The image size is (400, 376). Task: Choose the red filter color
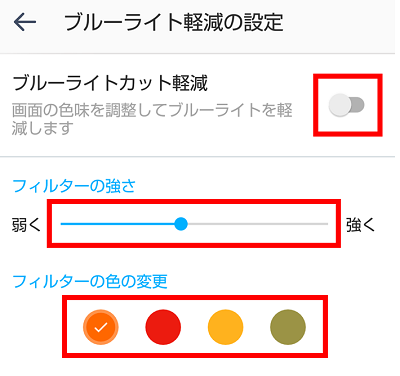coord(163,327)
